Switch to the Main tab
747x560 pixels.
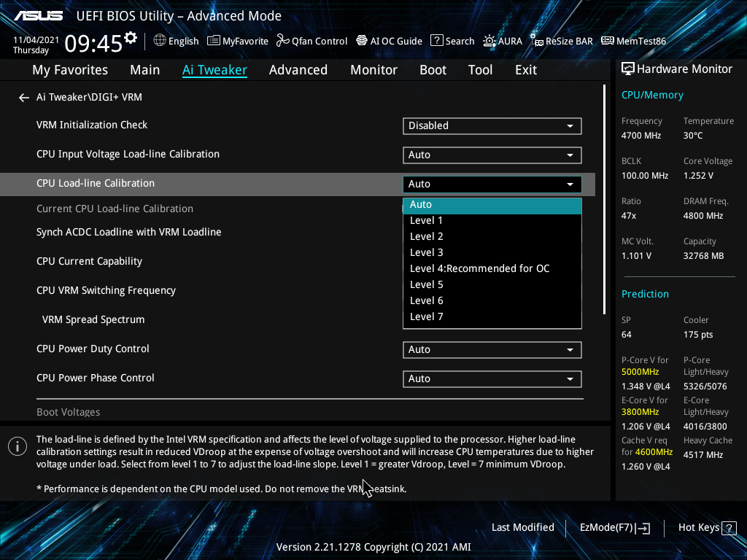[x=145, y=70]
